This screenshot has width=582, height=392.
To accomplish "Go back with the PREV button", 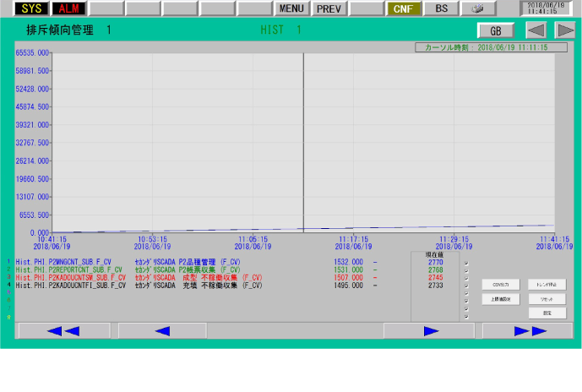I will pyautogui.click(x=329, y=8).
